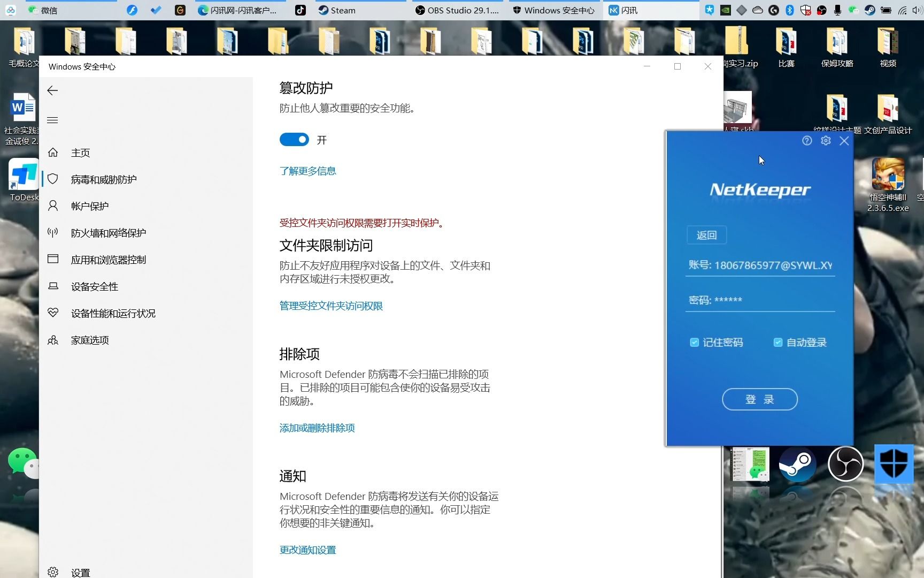This screenshot has height=578, width=924.
Task: Click Steam icon on the desktop dock
Action: (x=797, y=464)
